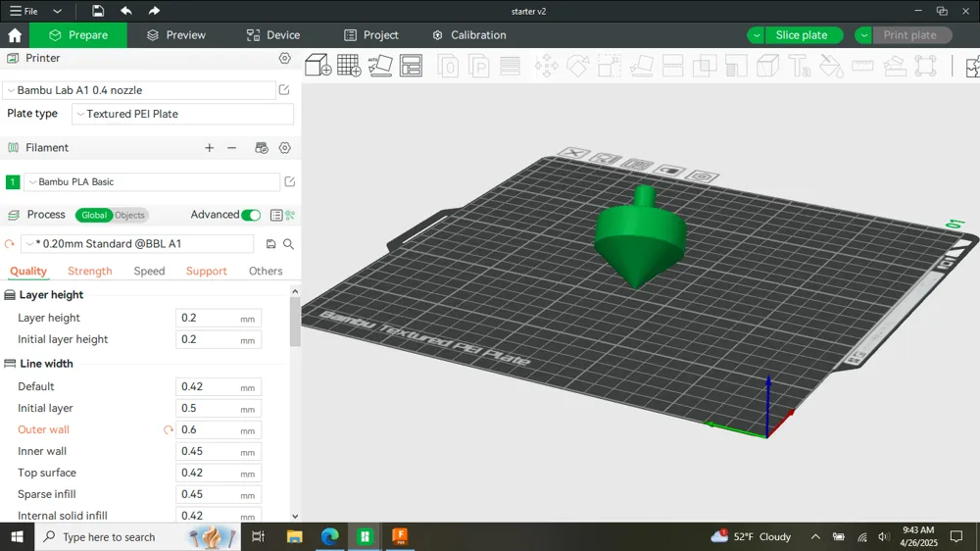
Task: Expand the File menu dropdown arrow
Action: 57,11
